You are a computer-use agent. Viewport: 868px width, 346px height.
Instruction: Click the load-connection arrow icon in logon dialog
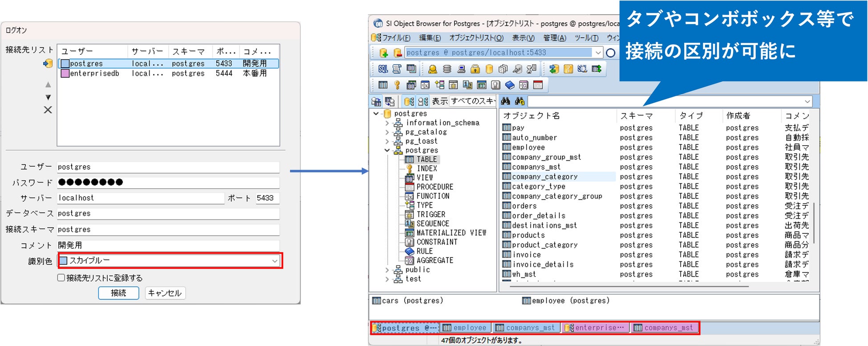(48, 64)
